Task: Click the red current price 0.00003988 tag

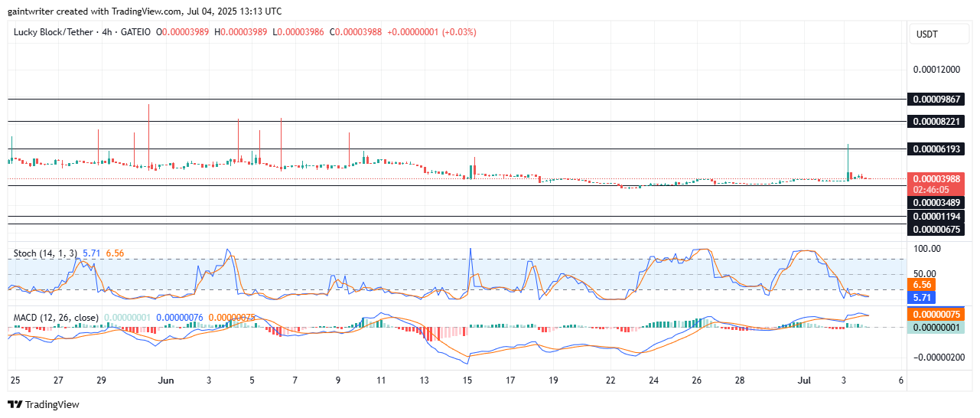Action: click(x=935, y=178)
